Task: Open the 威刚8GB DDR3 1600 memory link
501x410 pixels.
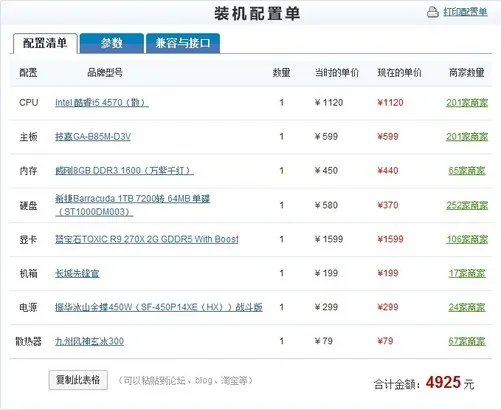Action: (124, 171)
